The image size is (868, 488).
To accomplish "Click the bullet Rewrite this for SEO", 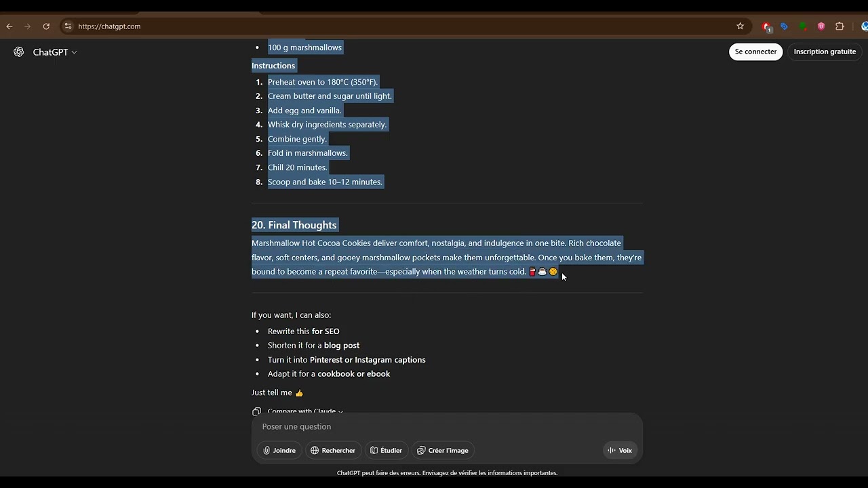I will (303, 331).
